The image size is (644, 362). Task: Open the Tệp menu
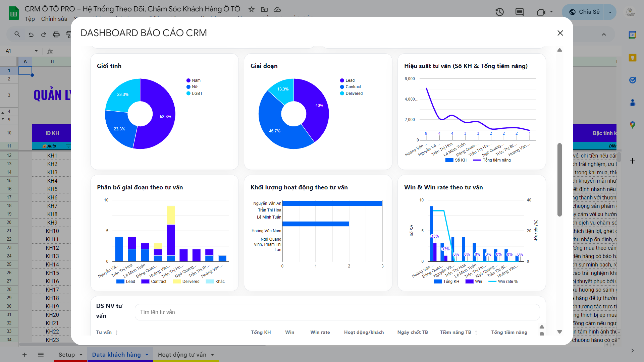coord(30,19)
